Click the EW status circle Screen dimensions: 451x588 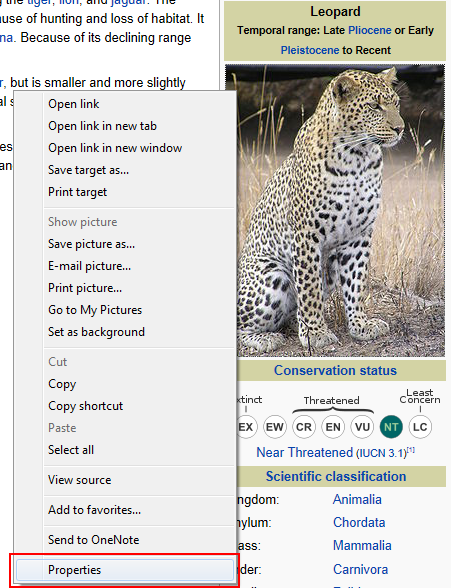tap(274, 427)
